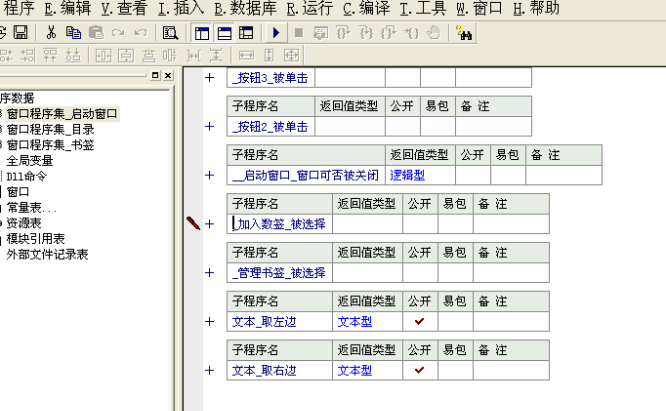Click the Save floppy disk icon

[x=20, y=32]
